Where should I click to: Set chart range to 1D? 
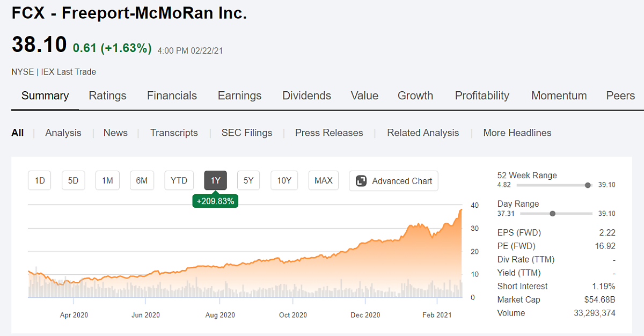pyautogui.click(x=40, y=181)
